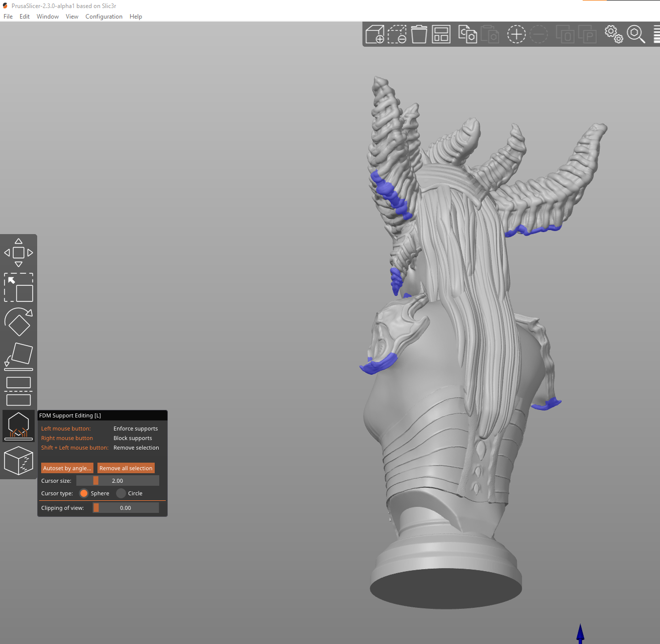The image size is (660, 644).
Task: Select the Move tool in left toolbar
Action: (x=19, y=253)
